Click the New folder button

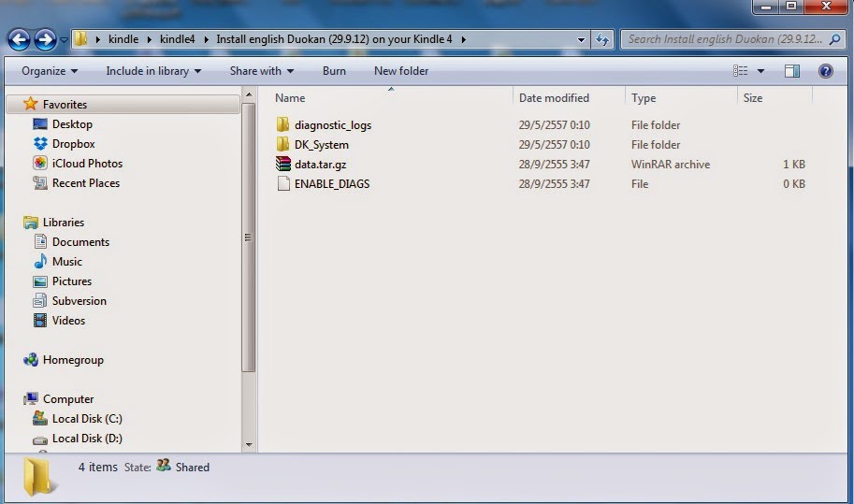[401, 71]
